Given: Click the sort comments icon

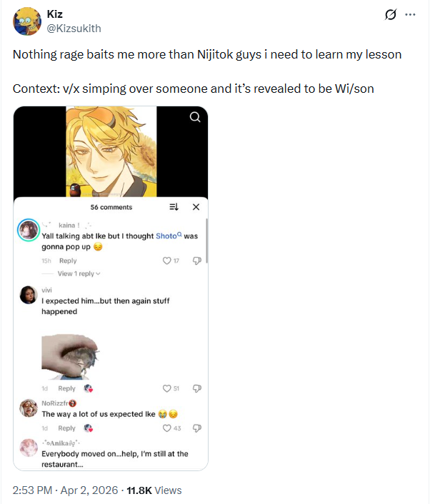Looking at the screenshot, I should click(x=174, y=207).
